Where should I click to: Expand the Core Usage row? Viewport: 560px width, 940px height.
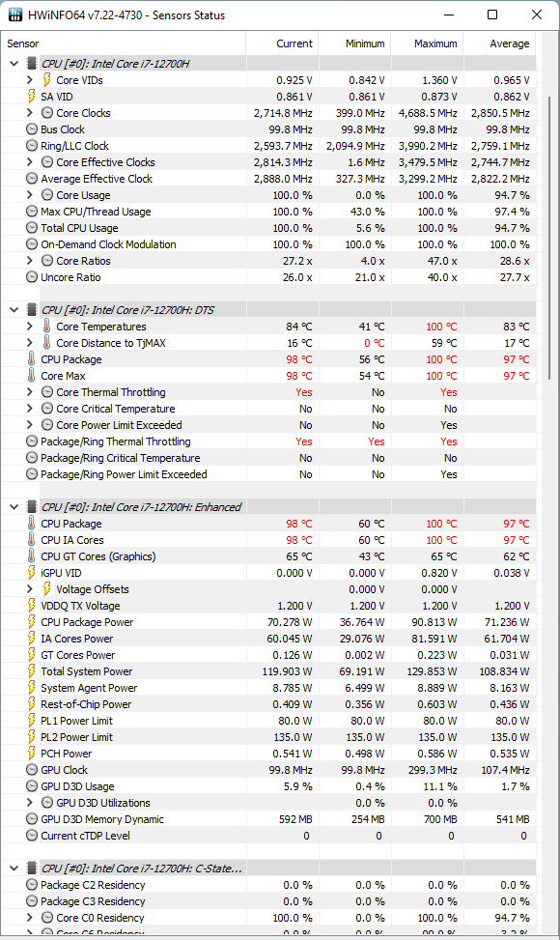tap(29, 195)
